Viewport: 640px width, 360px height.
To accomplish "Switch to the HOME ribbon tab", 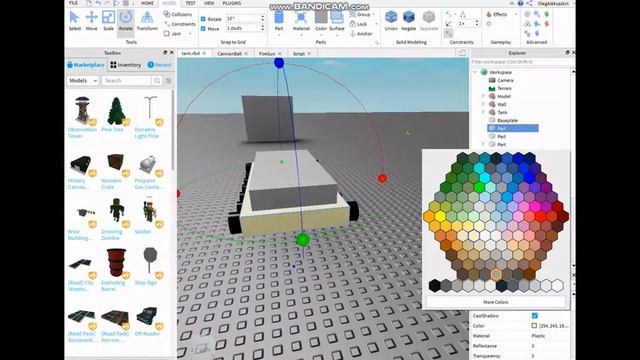I will [147, 3].
